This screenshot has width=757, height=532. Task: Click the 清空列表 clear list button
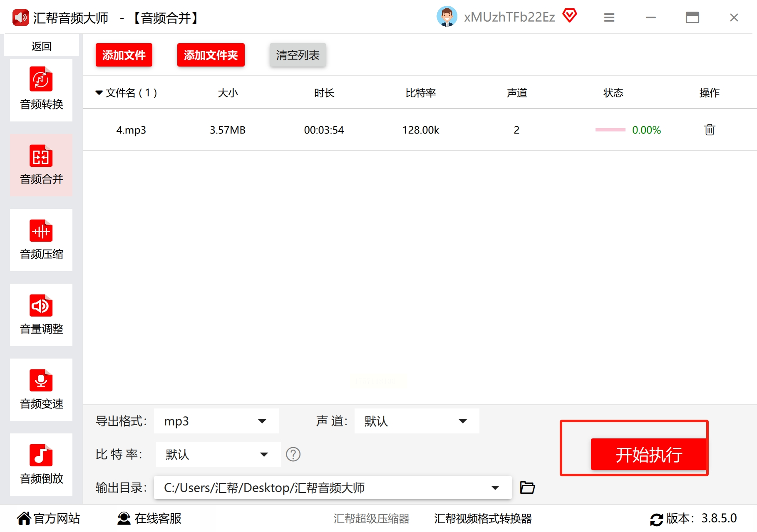(x=298, y=55)
